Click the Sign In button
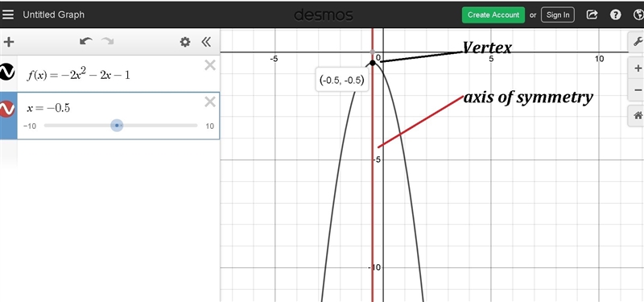The width and height of the screenshot is (644, 302). click(558, 14)
